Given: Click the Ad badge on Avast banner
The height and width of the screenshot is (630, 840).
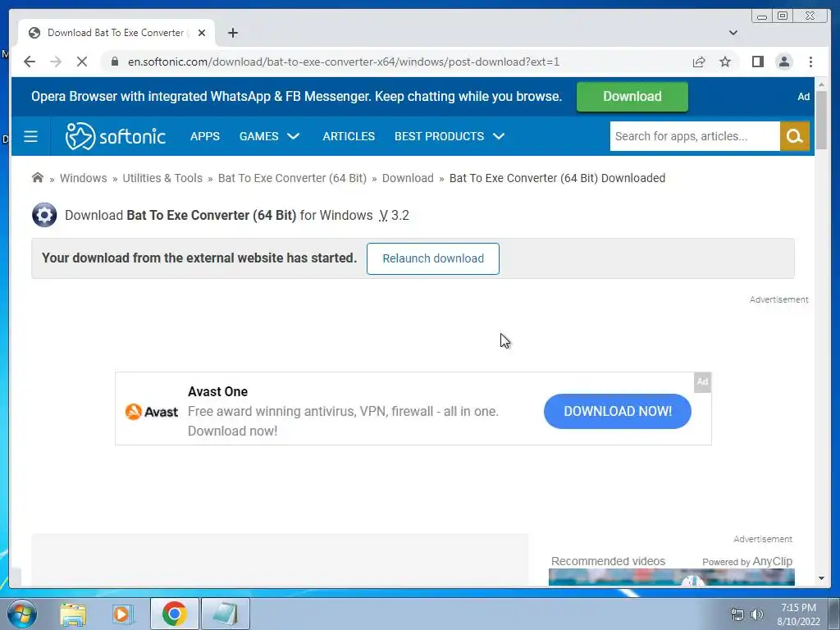Looking at the screenshot, I should pos(702,382).
